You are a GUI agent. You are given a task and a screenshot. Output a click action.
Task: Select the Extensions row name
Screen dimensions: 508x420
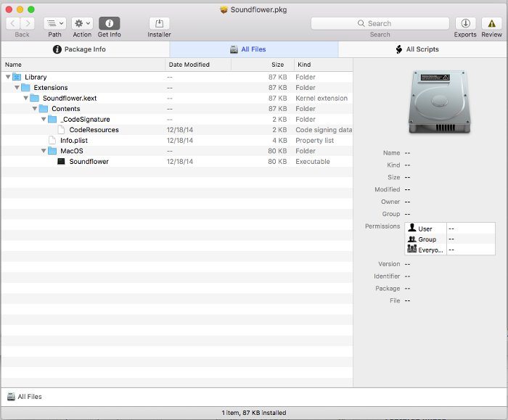pos(51,88)
